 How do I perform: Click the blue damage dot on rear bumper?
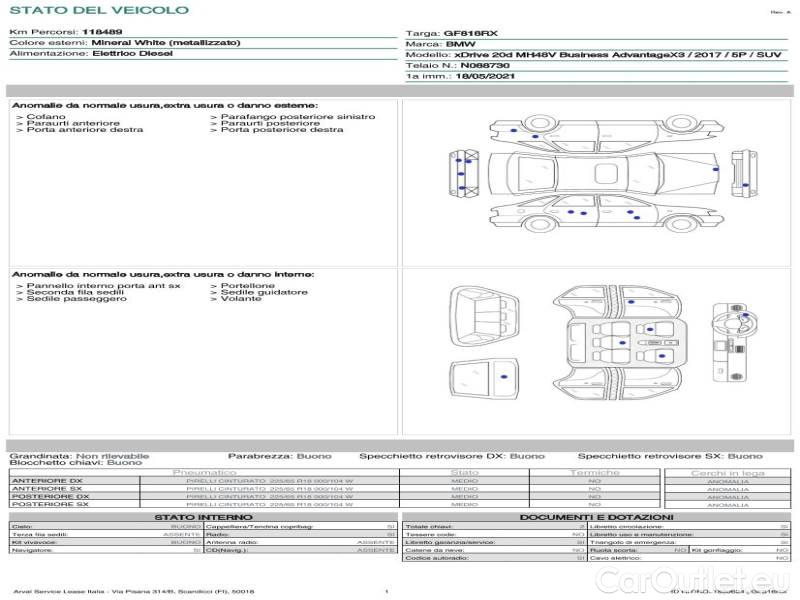click(745, 185)
